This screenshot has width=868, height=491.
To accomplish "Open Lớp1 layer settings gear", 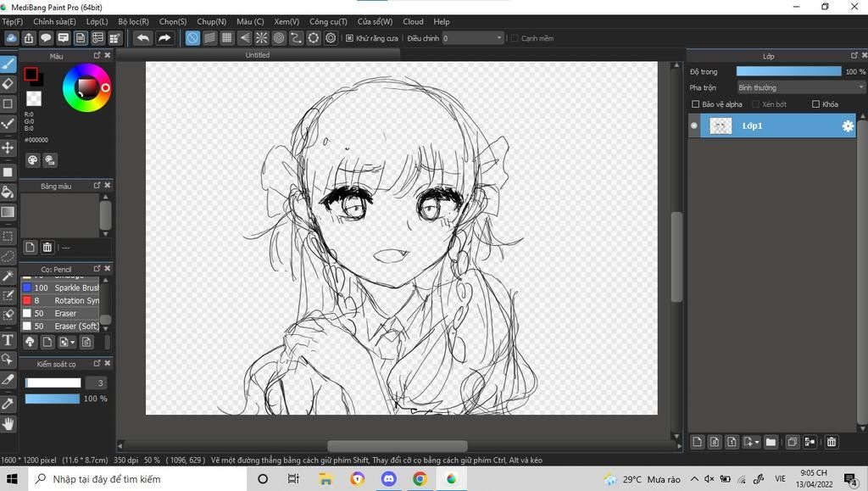I will tap(848, 126).
